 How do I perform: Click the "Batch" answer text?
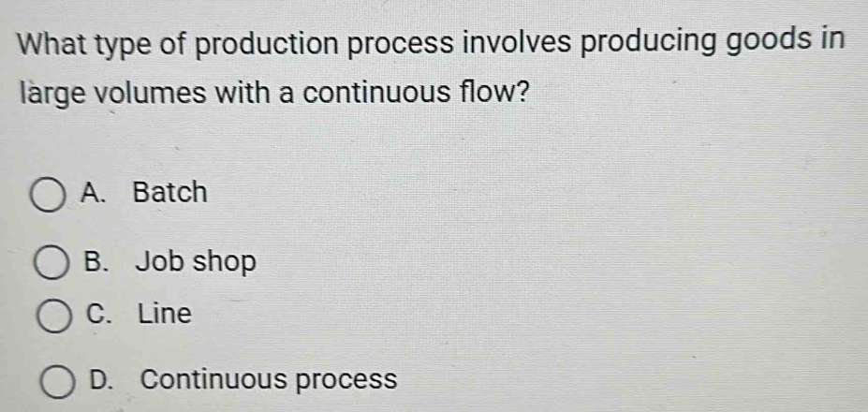coord(169,193)
